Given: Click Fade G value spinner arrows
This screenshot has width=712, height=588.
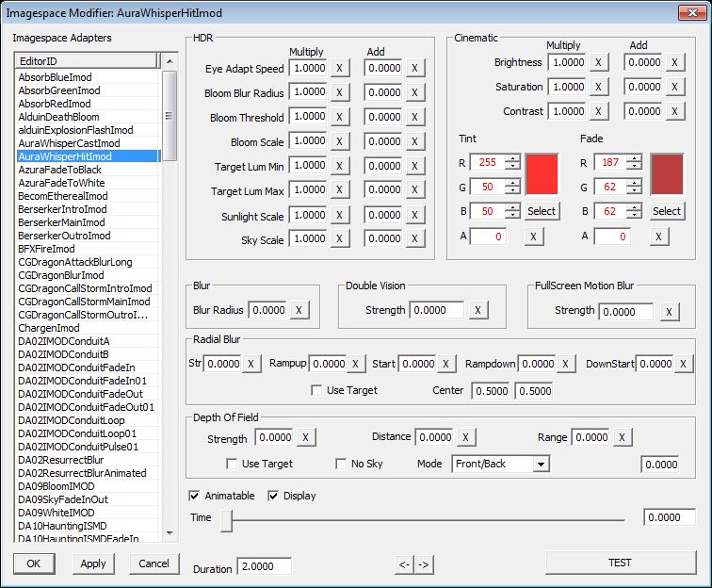Looking at the screenshot, I should tap(635, 187).
